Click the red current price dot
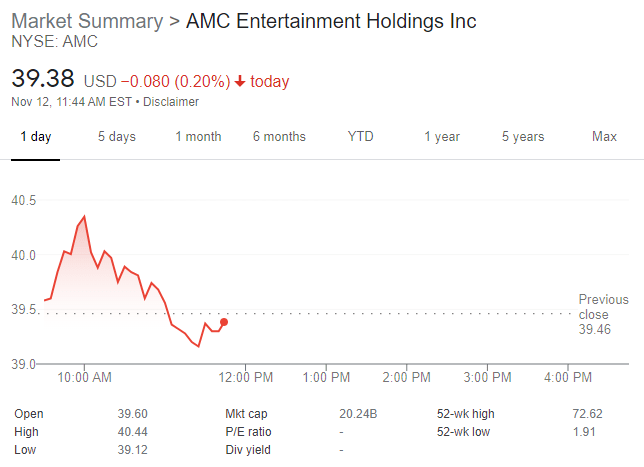Screen dimensions: 644x467 pyautogui.click(x=224, y=322)
